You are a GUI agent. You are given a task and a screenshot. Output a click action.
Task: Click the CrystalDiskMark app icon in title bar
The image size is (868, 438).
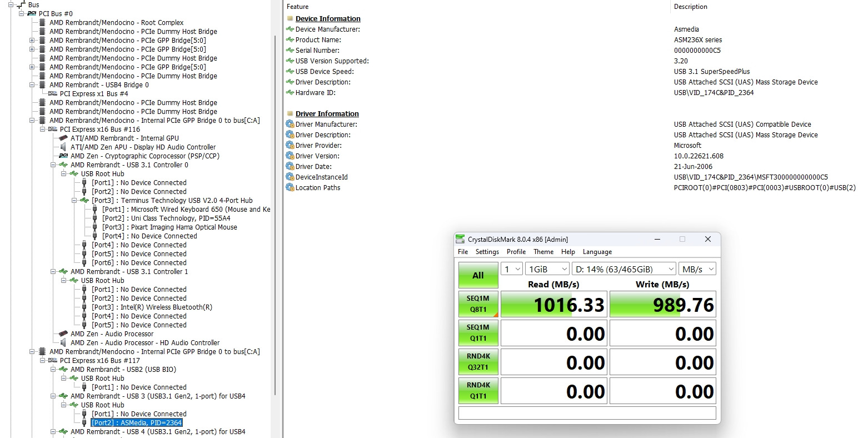pos(460,239)
